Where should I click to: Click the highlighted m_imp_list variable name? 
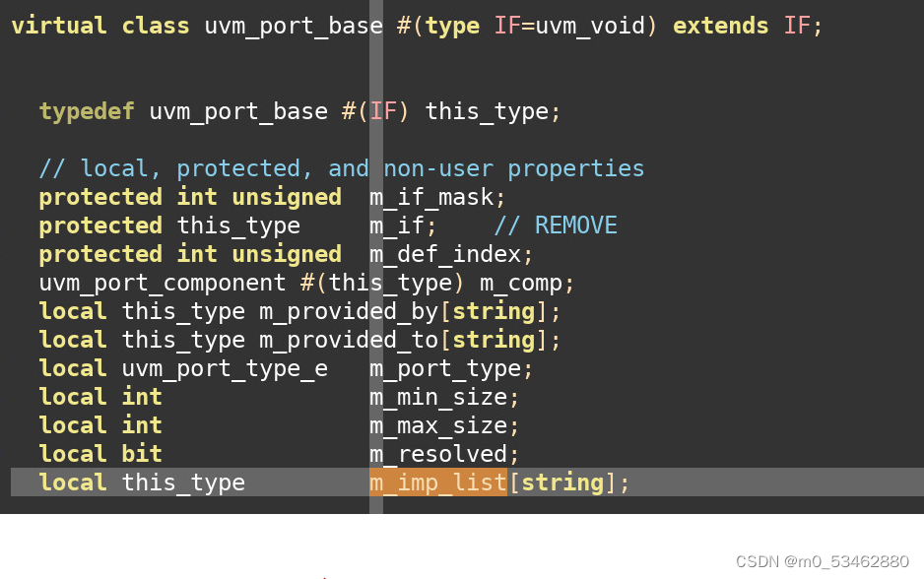(x=436, y=482)
